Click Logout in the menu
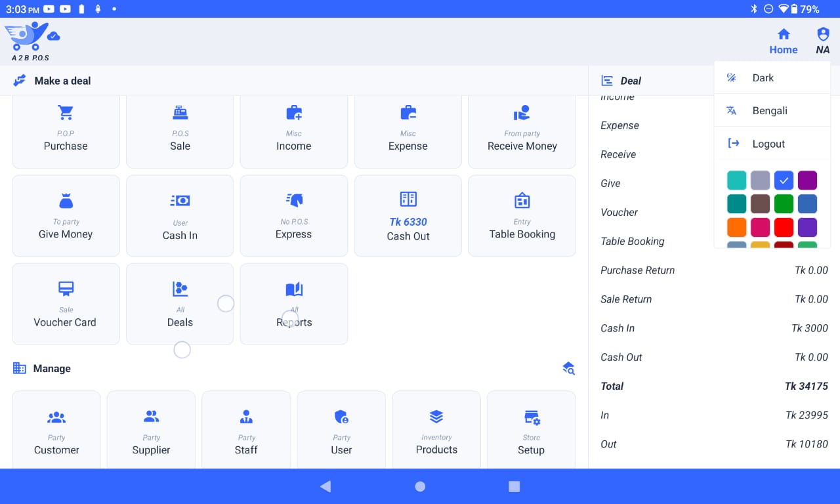This screenshot has height=504, width=840. coord(768,144)
